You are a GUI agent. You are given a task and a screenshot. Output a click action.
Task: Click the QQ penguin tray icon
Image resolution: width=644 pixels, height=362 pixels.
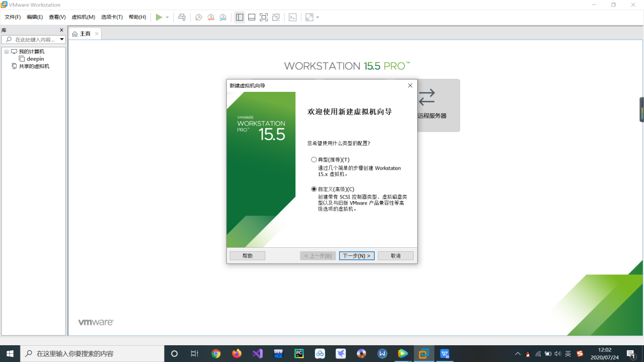coord(528,353)
